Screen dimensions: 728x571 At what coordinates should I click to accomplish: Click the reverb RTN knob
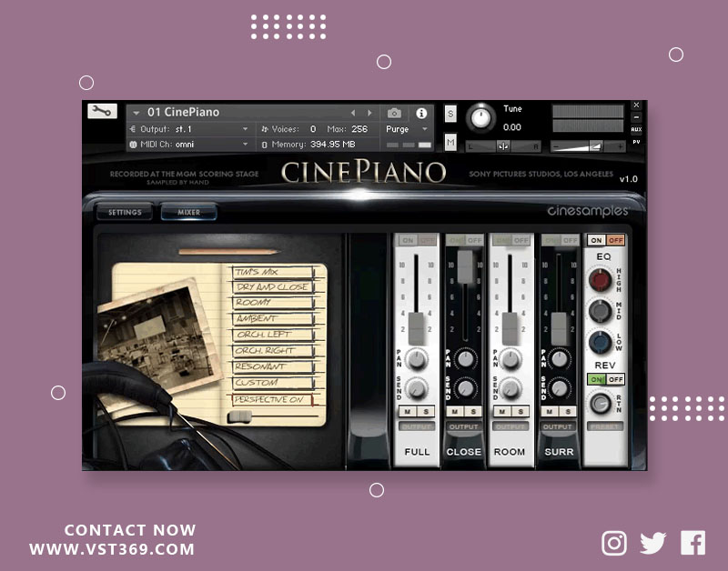(x=600, y=403)
